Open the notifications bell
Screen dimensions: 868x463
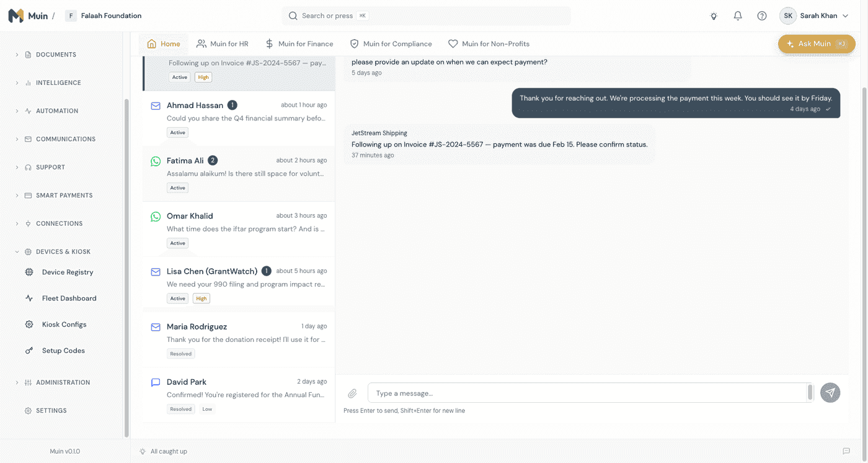click(x=738, y=16)
